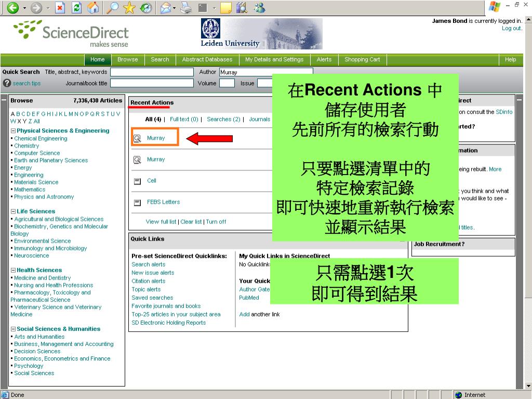
Task: Open Neuroscience subject
Action: (x=32, y=256)
